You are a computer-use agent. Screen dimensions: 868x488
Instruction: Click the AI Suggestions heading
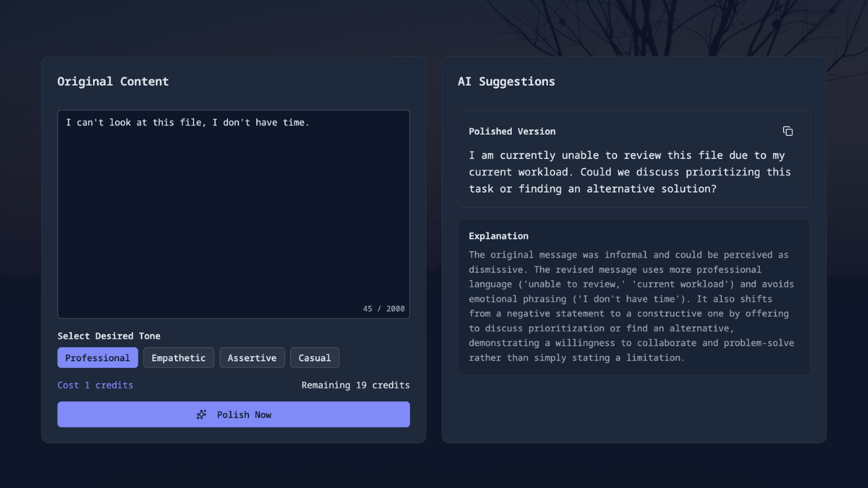pos(506,81)
